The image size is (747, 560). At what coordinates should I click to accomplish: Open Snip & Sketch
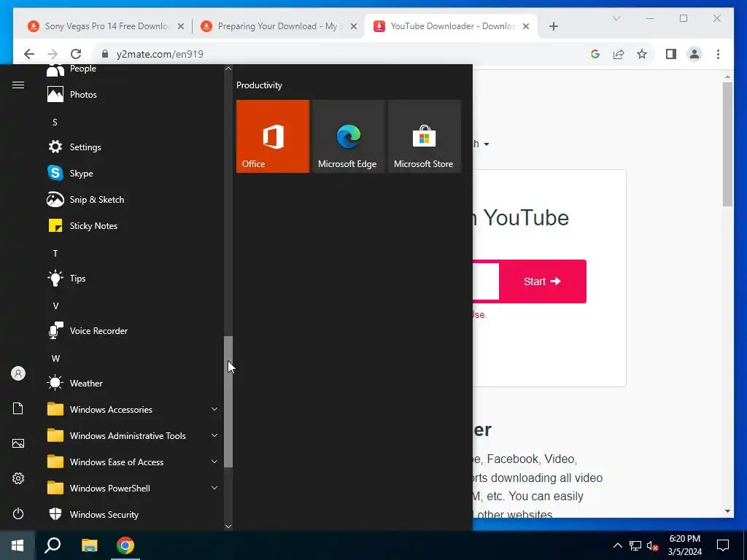133,199
